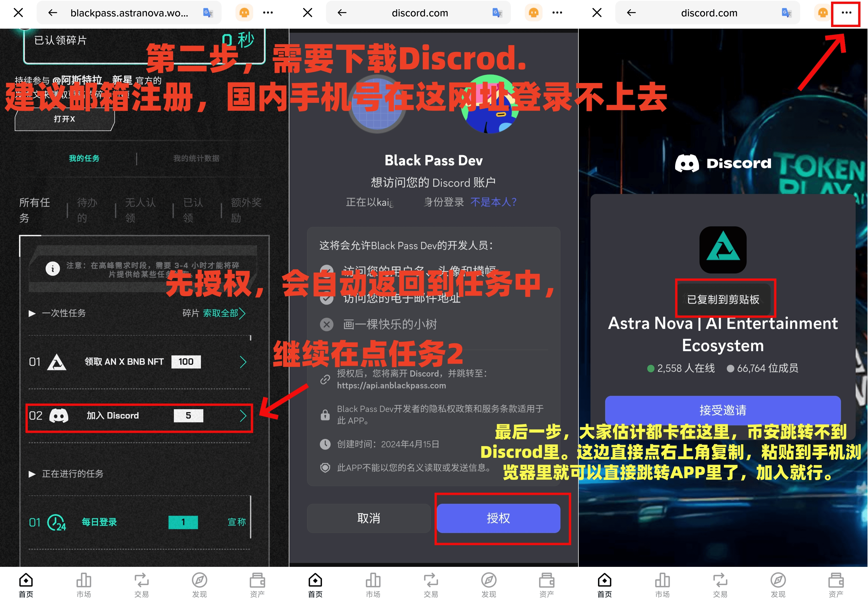Switch to the 我的统计数据 tab

[196, 158]
